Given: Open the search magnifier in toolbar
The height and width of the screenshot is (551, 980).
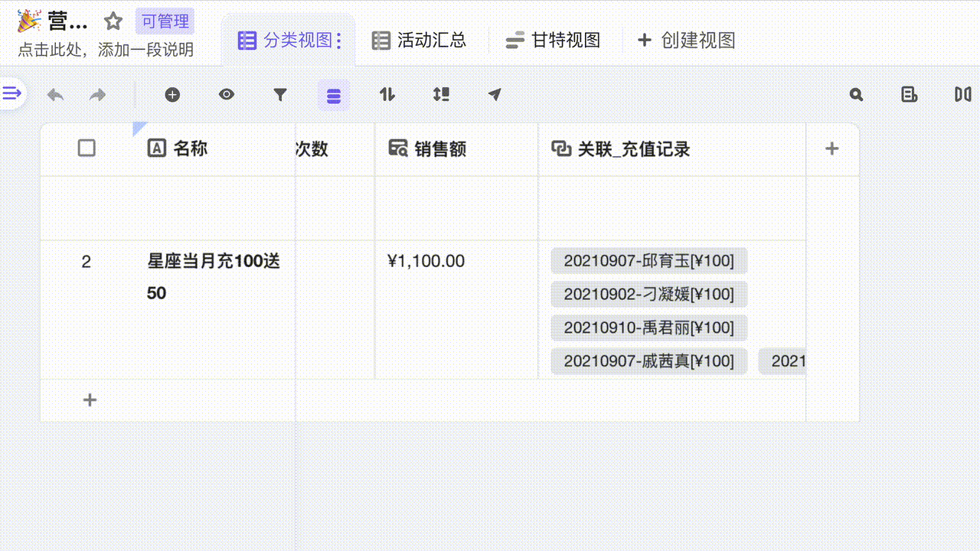Looking at the screenshot, I should pos(856,95).
